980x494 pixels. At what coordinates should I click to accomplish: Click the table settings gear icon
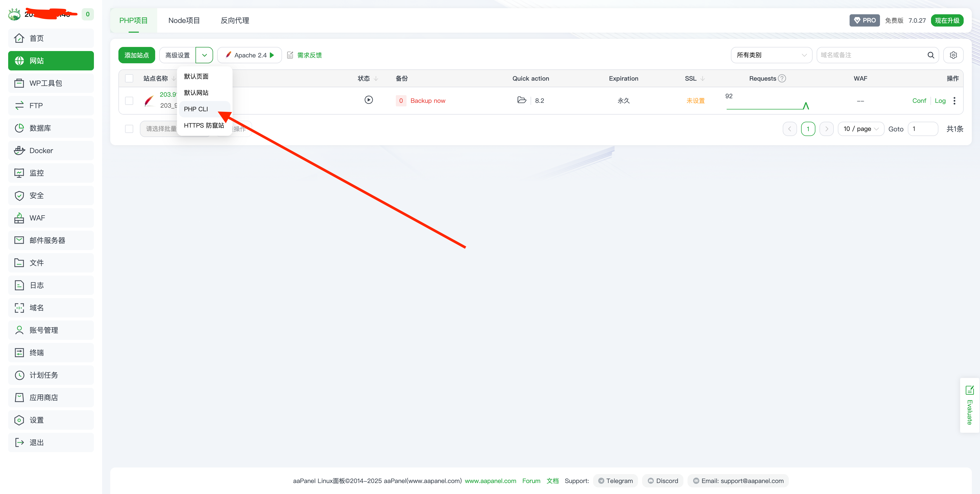953,55
